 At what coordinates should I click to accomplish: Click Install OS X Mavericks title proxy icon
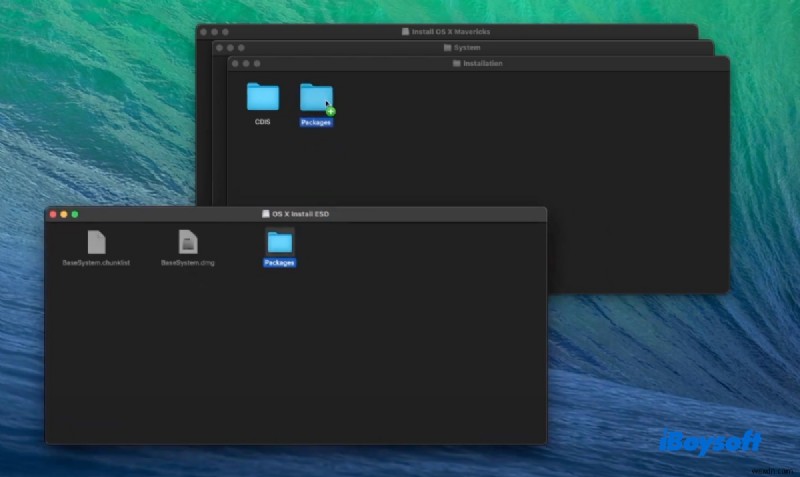(x=406, y=32)
